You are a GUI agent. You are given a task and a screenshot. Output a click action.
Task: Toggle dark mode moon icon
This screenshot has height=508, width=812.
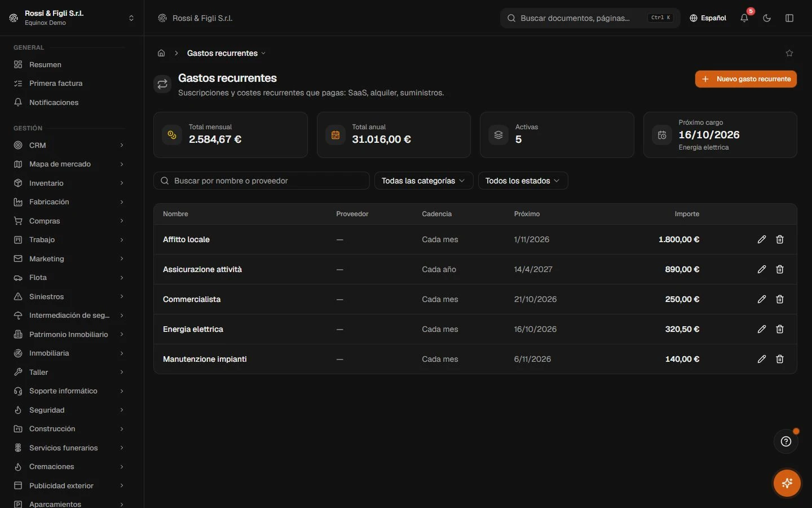click(x=767, y=18)
